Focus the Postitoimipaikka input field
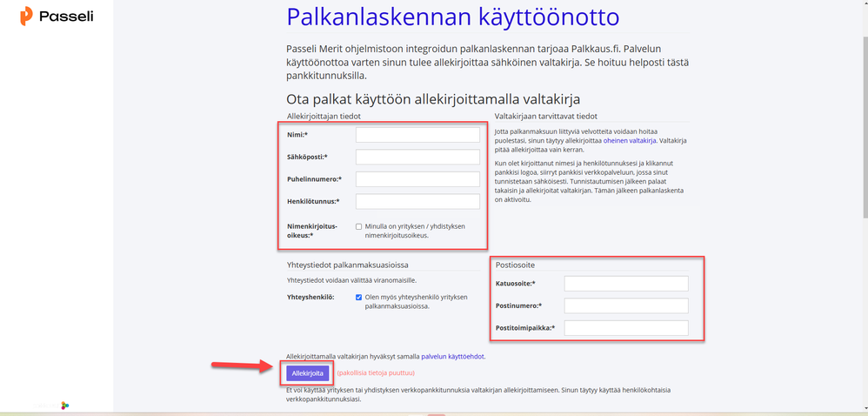Viewport: 868px width, 416px height. (626, 328)
